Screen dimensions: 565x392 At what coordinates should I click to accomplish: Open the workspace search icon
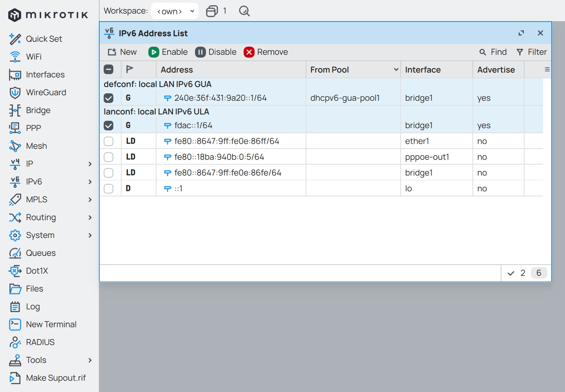click(x=244, y=11)
